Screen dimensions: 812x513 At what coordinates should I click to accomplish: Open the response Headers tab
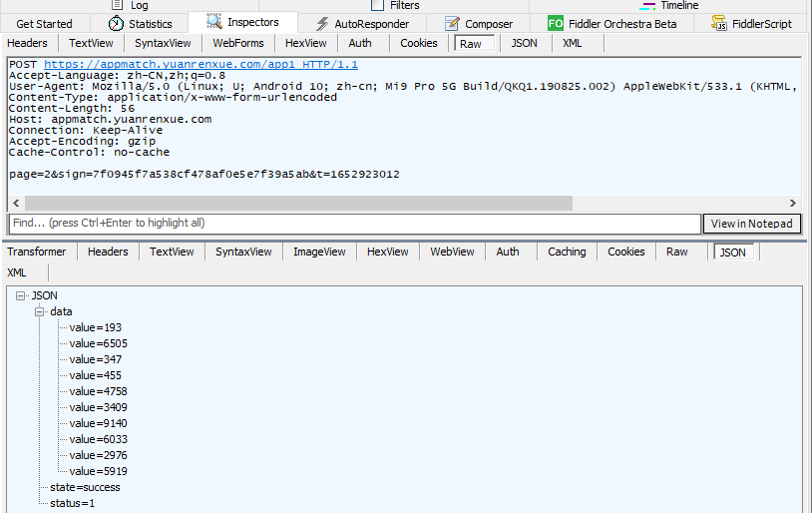point(108,252)
